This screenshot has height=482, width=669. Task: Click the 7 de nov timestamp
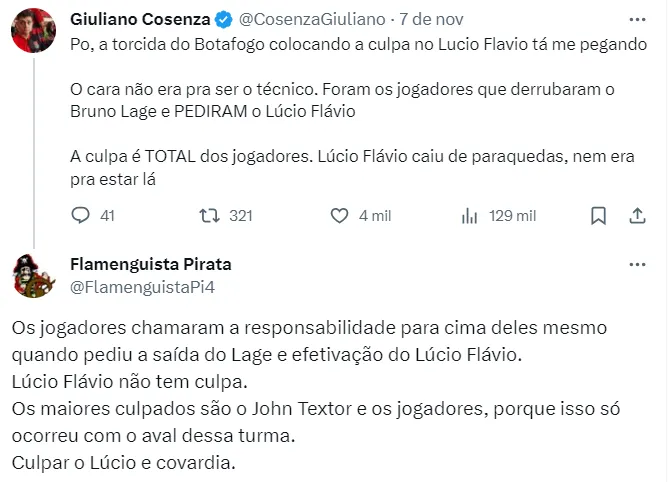(x=433, y=20)
